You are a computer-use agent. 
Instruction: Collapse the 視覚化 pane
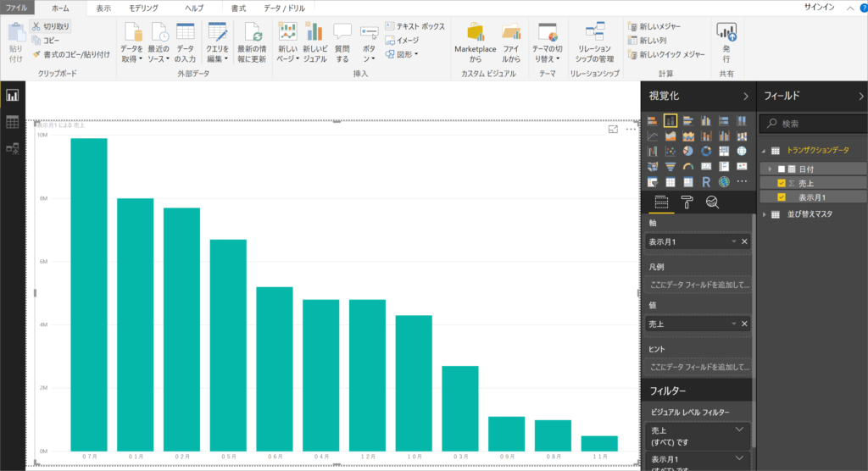point(746,97)
